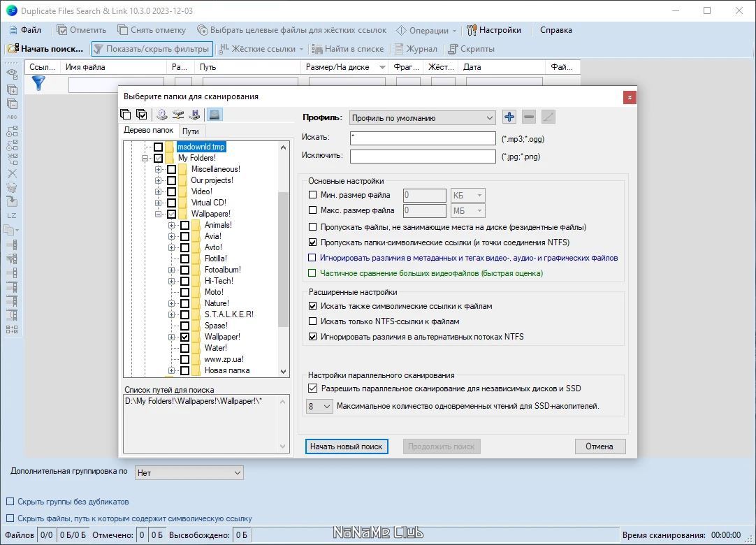Click the pencil icon to edit profile

pyautogui.click(x=548, y=117)
